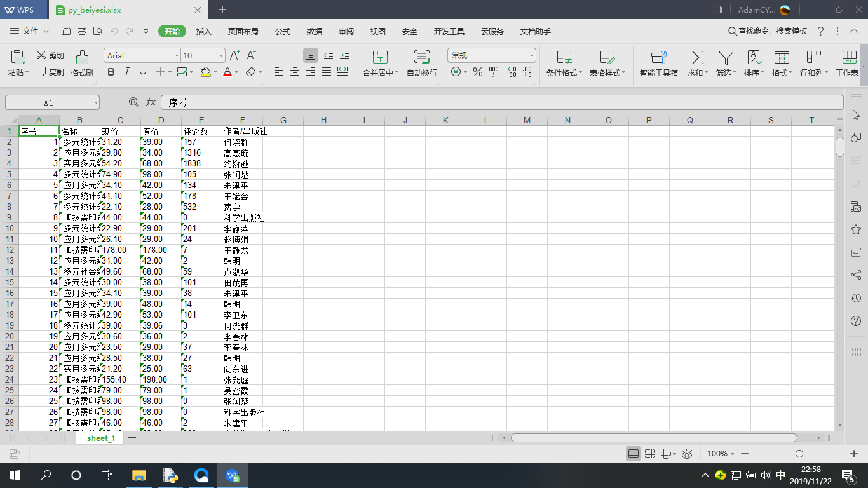Open the Formulas (公式) tab
This screenshot has height=488, width=868.
[x=283, y=31]
